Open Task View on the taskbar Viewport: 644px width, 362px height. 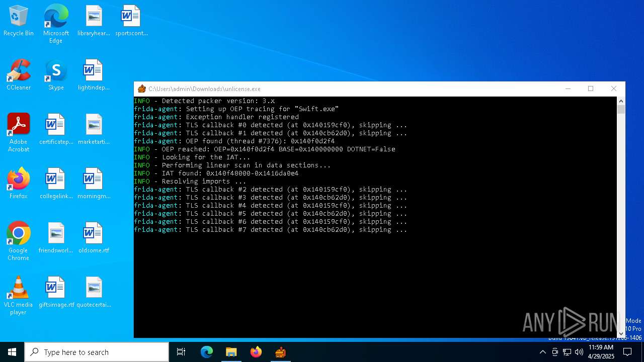(x=181, y=352)
